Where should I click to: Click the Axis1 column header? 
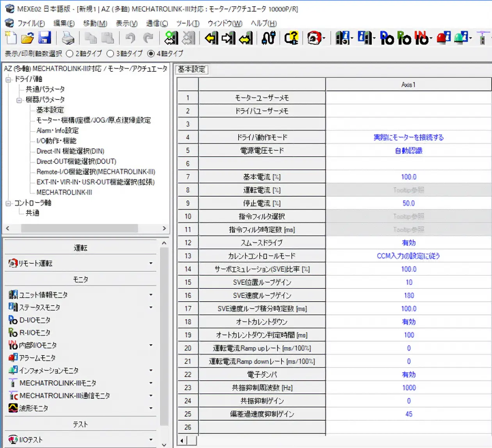click(408, 85)
